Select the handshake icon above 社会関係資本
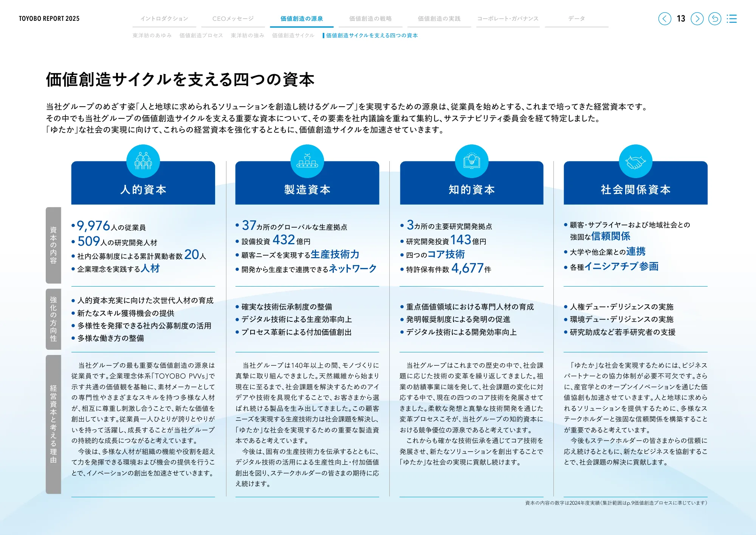The height and width of the screenshot is (535, 756). (635, 161)
